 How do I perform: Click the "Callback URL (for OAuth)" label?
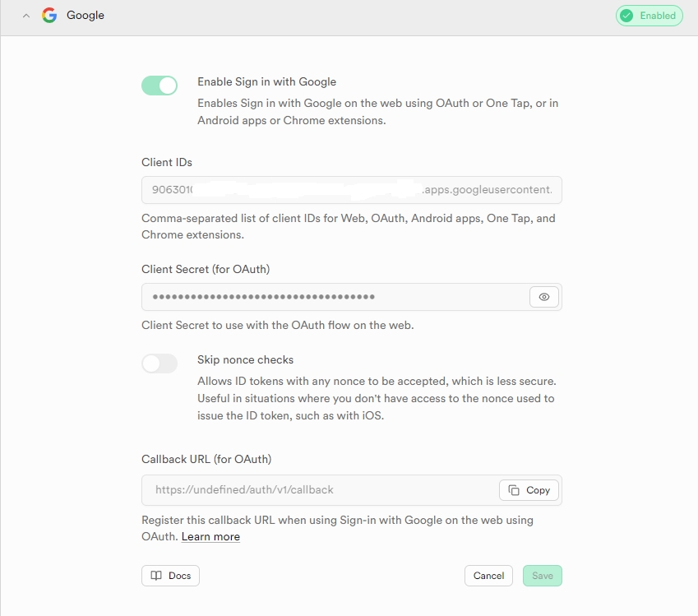point(206,459)
